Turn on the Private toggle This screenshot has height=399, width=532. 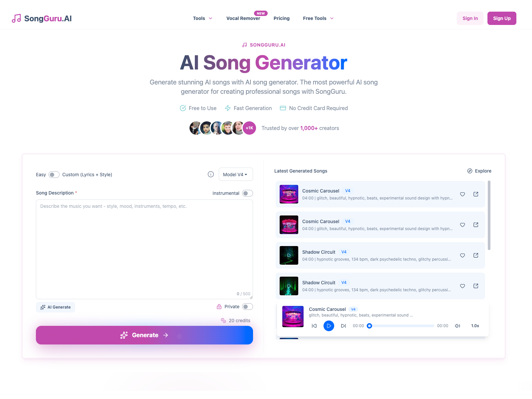[x=247, y=307]
